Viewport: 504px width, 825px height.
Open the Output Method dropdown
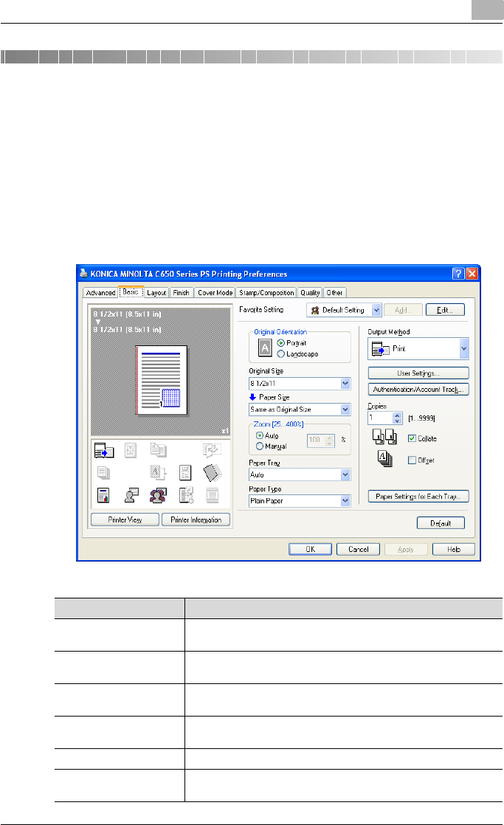463,348
